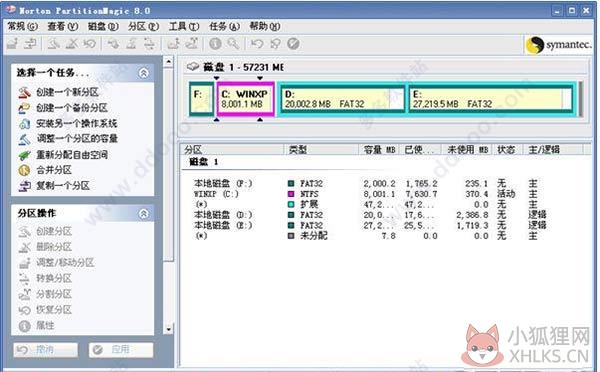This screenshot has width=600, height=372.
Task: Click green icon beside 重新分配自由空间
Action: tap(24, 155)
